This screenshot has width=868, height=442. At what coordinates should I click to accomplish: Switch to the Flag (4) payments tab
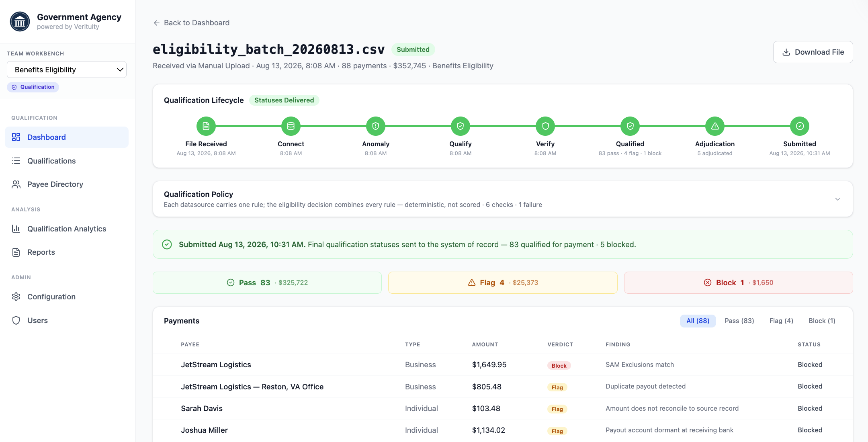pos(781,321)
